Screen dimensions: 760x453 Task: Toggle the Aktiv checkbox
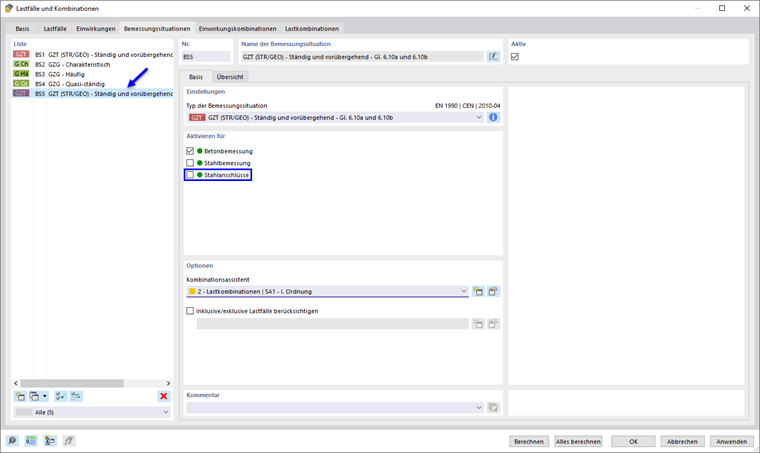(515, 57)
